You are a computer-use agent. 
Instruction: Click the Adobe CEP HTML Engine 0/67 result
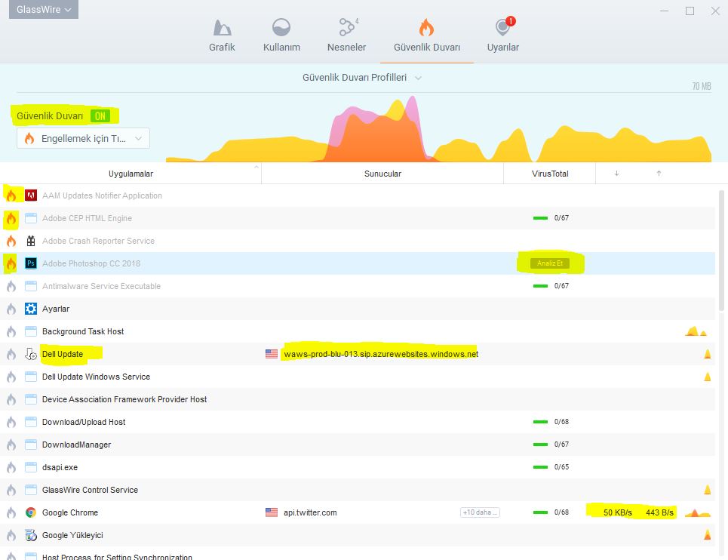(551, 218)
